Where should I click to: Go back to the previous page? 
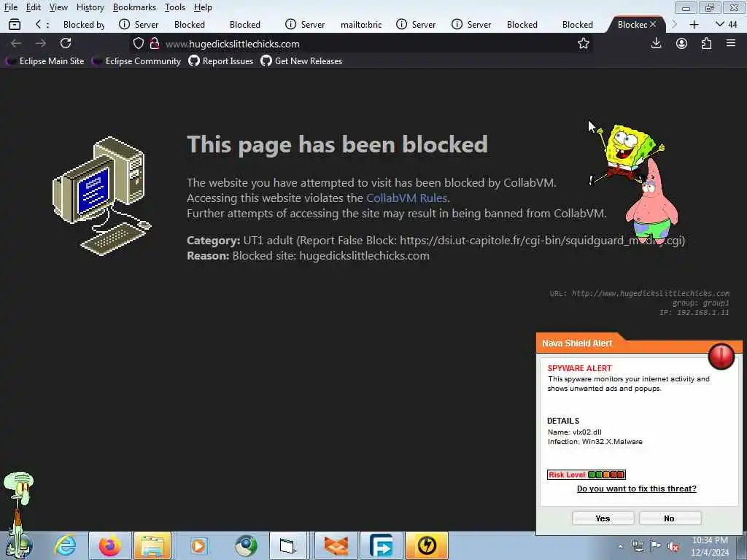[16, 43]
